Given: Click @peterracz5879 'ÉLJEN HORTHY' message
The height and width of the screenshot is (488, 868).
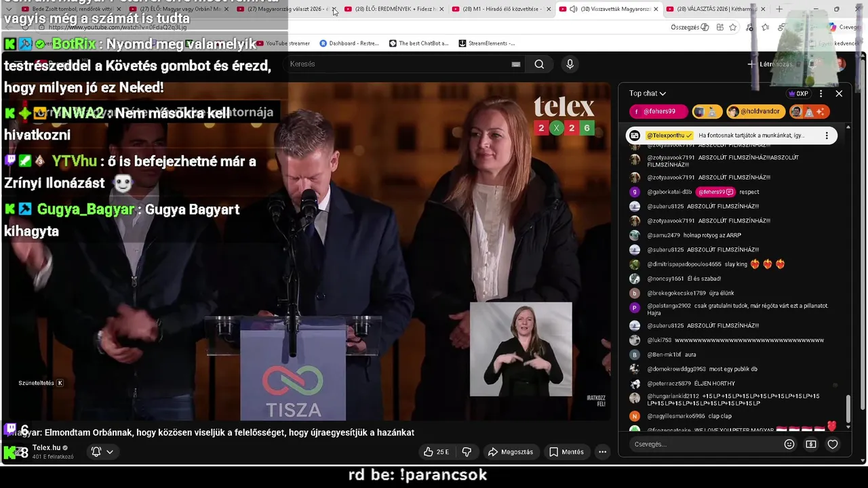Looking at the screenshot, I should click(x=682, y=384).
